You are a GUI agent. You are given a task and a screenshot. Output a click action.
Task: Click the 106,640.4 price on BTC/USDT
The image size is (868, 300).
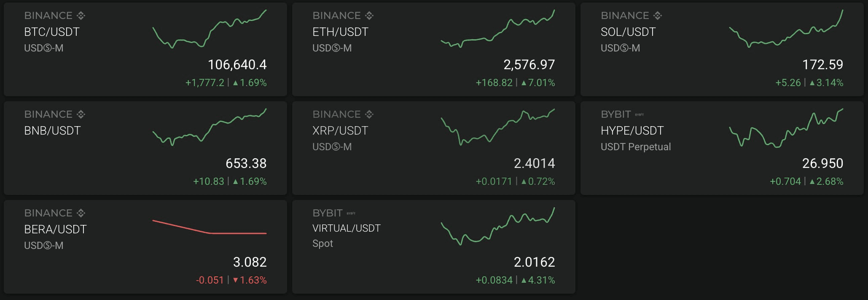238,65
